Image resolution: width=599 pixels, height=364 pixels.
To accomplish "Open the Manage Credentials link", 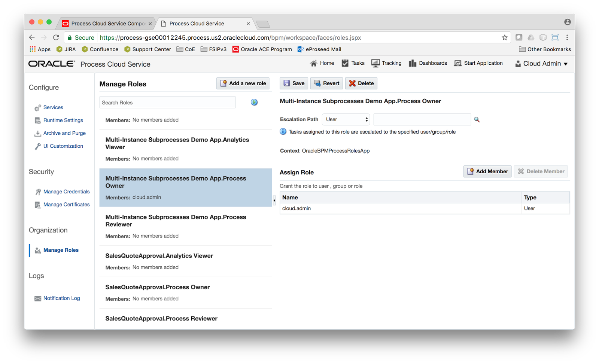I will [67, 192].
